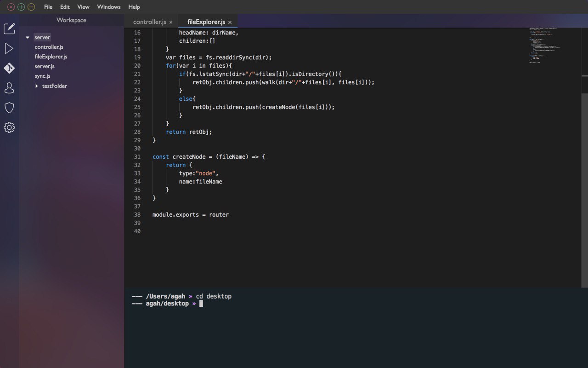Screen dimensions: 588x368
Task: Select the fileExplorer.js tab
Action: (x=206, y=22)
